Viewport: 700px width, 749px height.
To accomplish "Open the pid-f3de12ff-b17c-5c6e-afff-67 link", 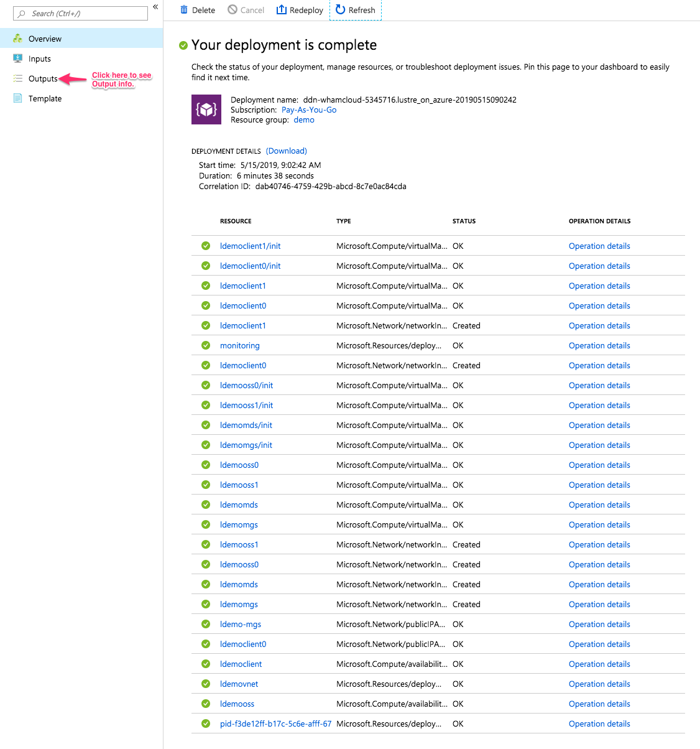I will tap(275, 723).
